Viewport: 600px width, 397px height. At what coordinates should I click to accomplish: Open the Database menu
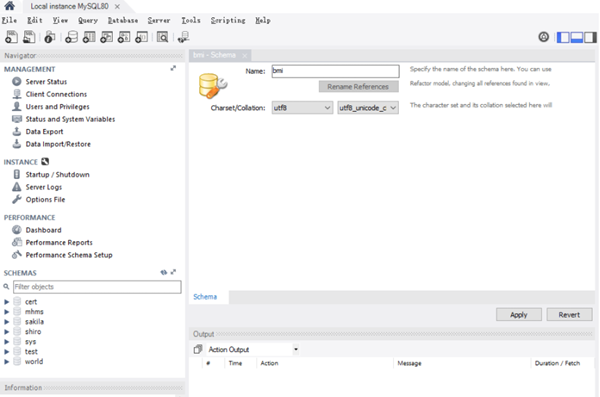click(123, 20)
